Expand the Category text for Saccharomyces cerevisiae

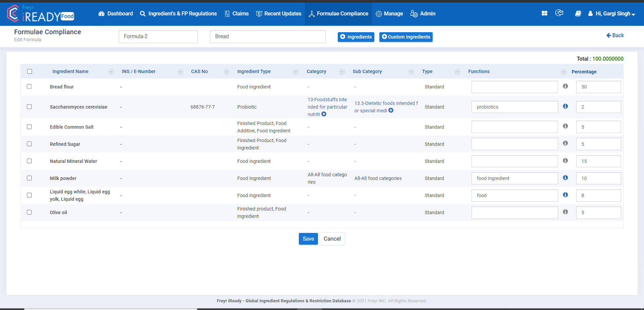[x=324, y=114]
